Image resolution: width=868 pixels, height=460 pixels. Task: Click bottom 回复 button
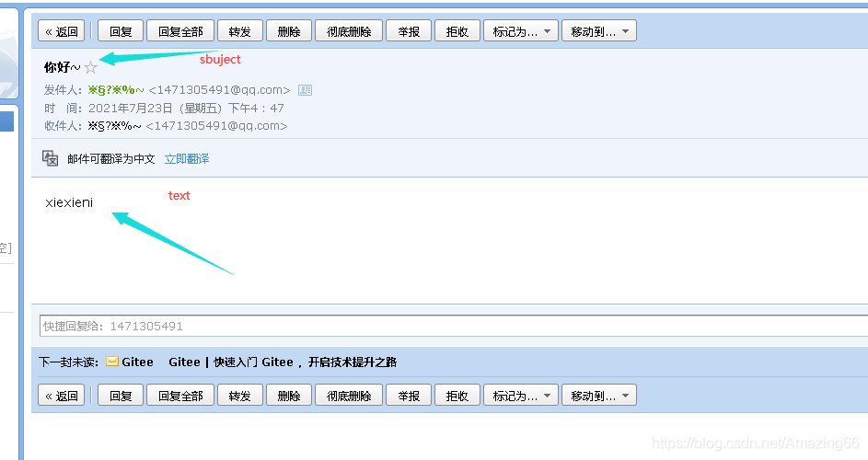click(x=121, y=396)
